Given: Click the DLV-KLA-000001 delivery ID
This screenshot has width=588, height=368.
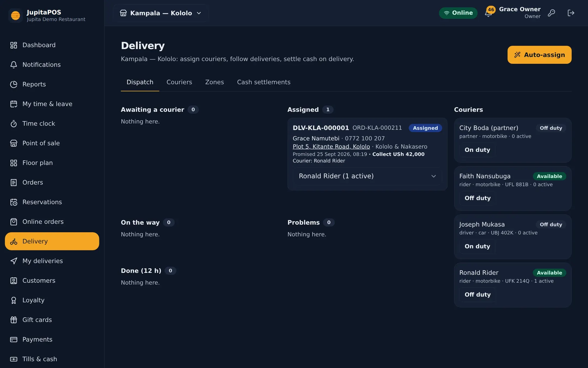Looking at the screenshot, I should click(x=321, y=128).
